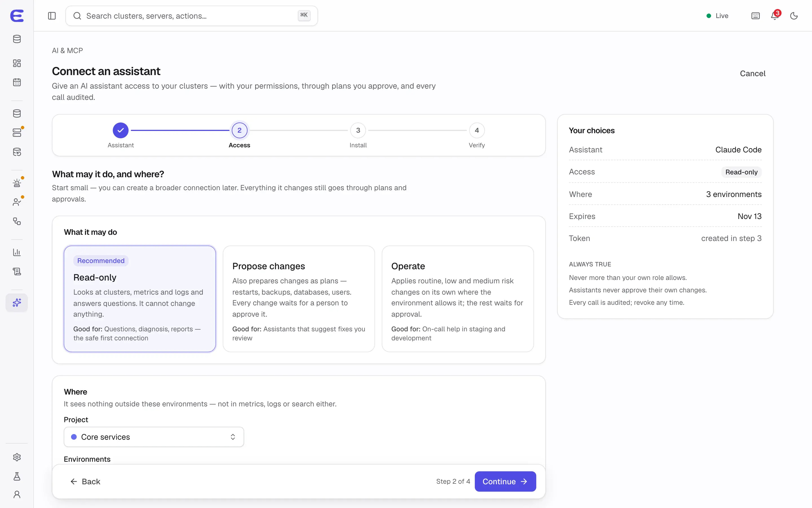Open the alarm siren alerts icon

coord(17,183)
